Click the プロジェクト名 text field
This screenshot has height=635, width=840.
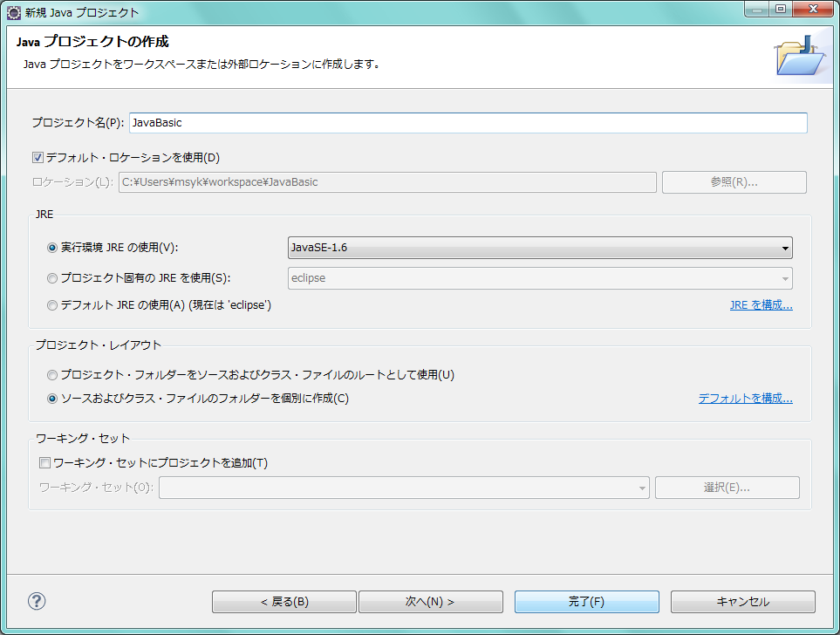(468, 123)
